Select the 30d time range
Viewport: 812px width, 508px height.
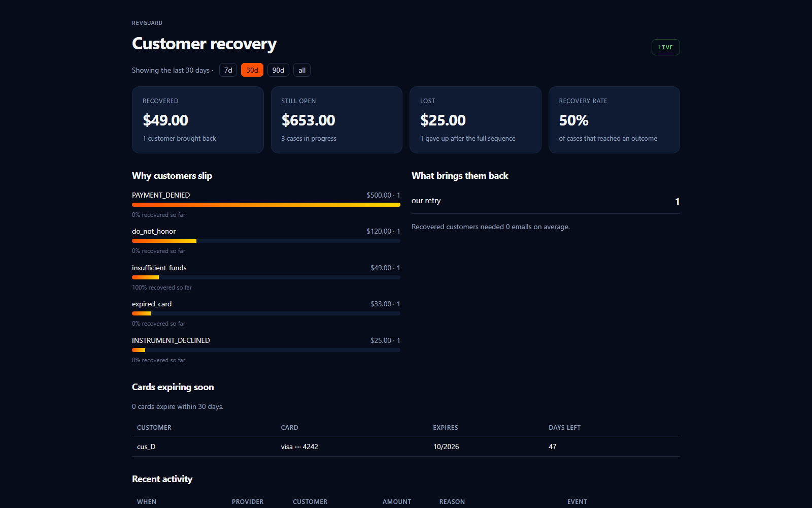[x=252, y=70]
